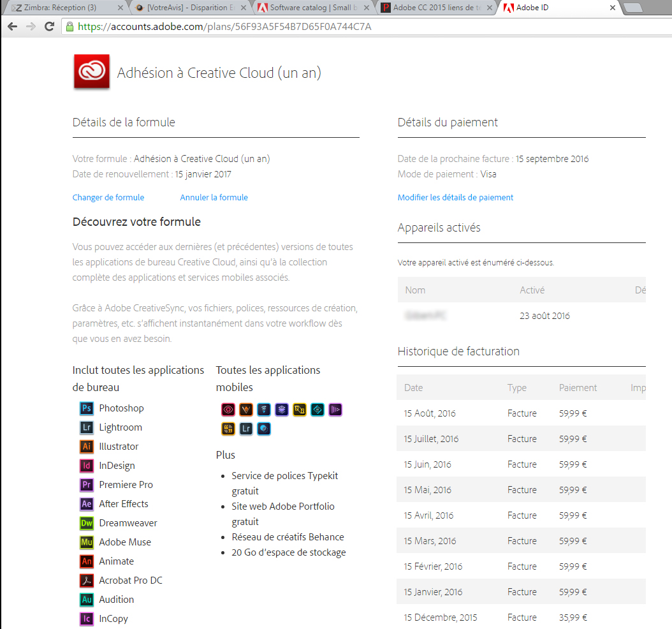Select the InDesign Id icon

(x=87, y=466)
